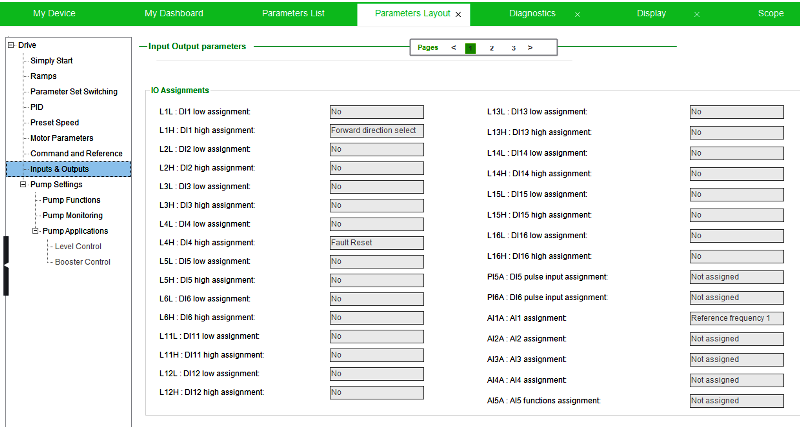The image size is (800, 427).
Task: Open Pump Monitoring in the tree
Action: 72,215
